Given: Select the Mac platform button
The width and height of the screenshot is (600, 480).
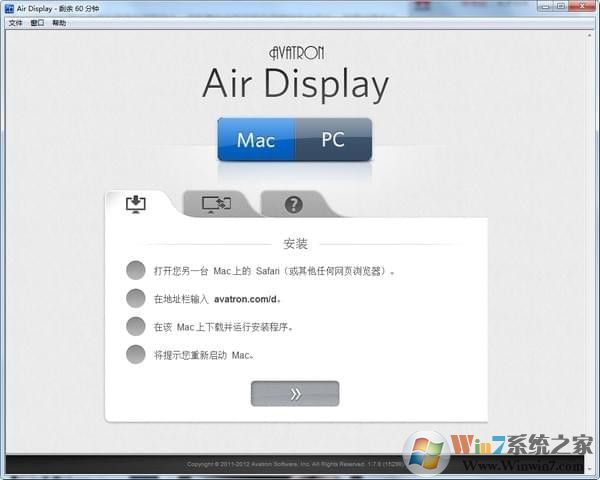Looking at the screenshot, I should pyautogui.click(x=256, y=139).
